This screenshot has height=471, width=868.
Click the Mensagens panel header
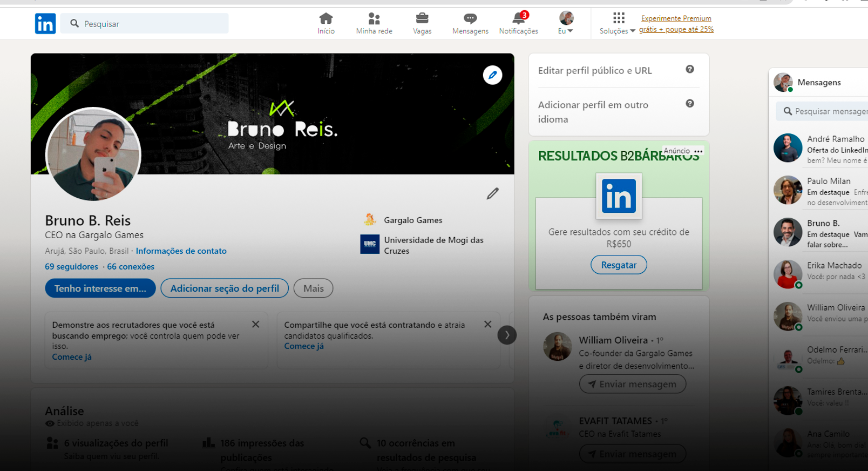[x=818, y=83]
